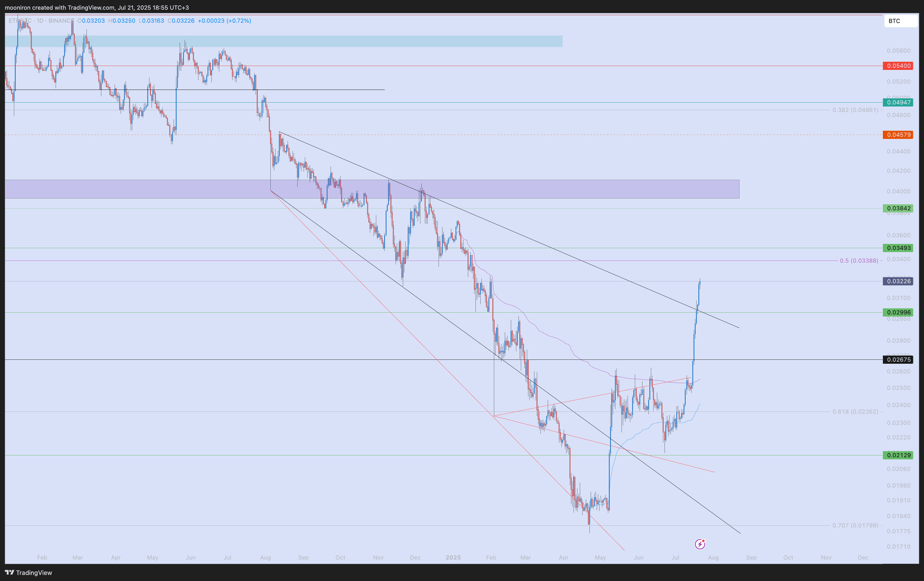Click the 0.707 (0.01799) Fibonacci level label
This screenshot has height=581, width=924.
click(x=855, y=525)
